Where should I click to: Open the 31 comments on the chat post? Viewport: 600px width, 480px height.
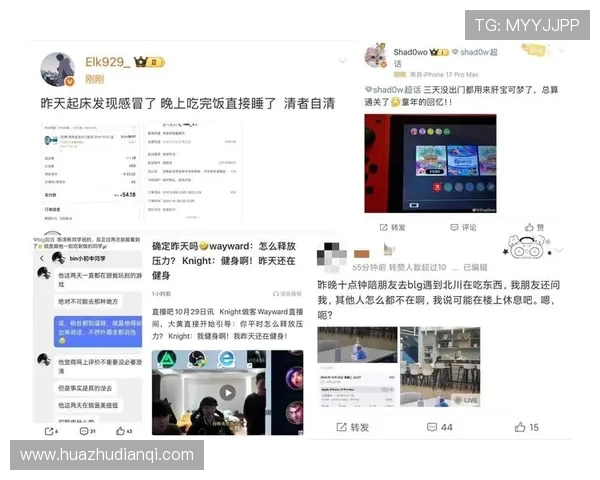pyautogui.click(x=87, y=431)
